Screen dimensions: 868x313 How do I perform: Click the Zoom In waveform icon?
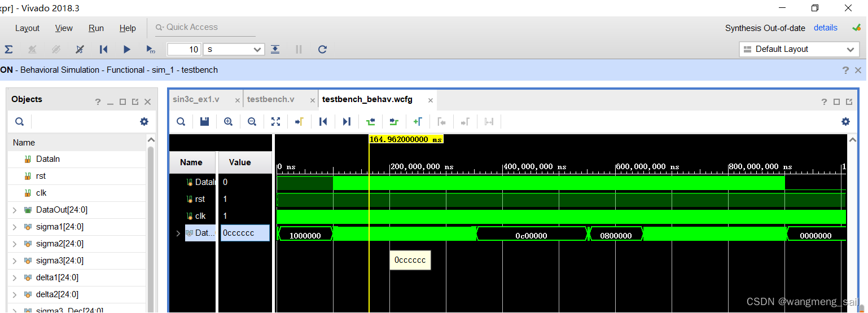click(x=228, y=121)
